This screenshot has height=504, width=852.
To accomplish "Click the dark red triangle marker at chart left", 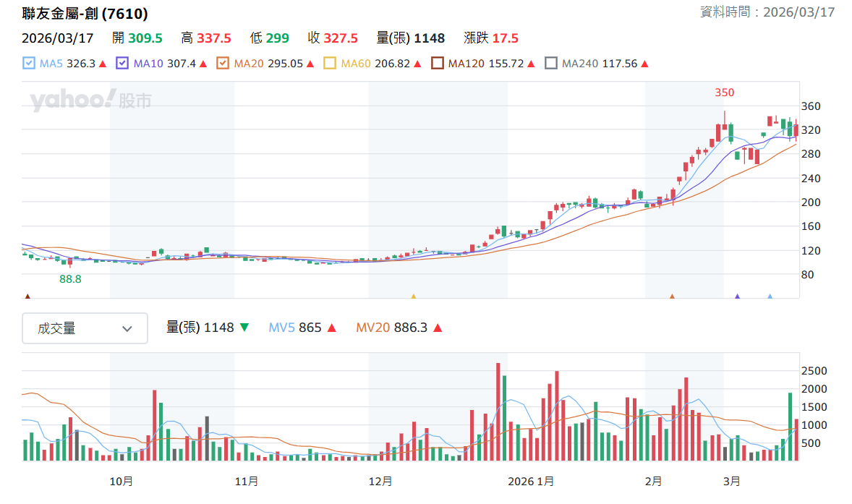I will coord(27,296).
